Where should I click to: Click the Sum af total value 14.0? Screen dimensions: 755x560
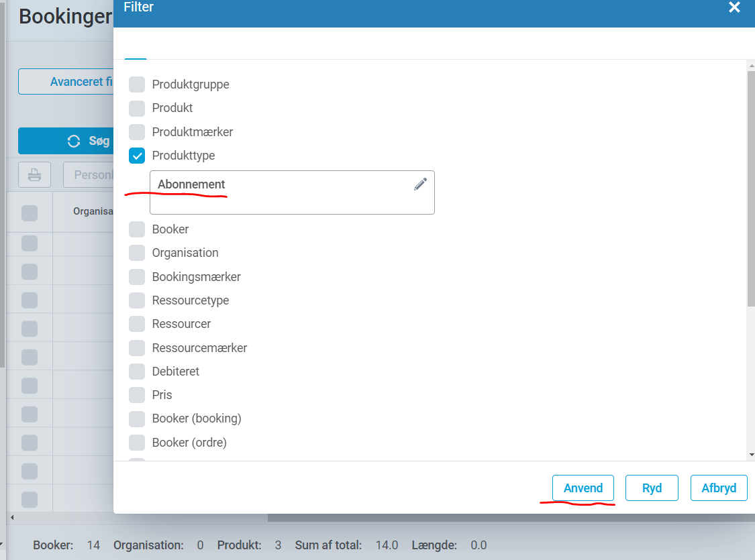click(387, 545)
